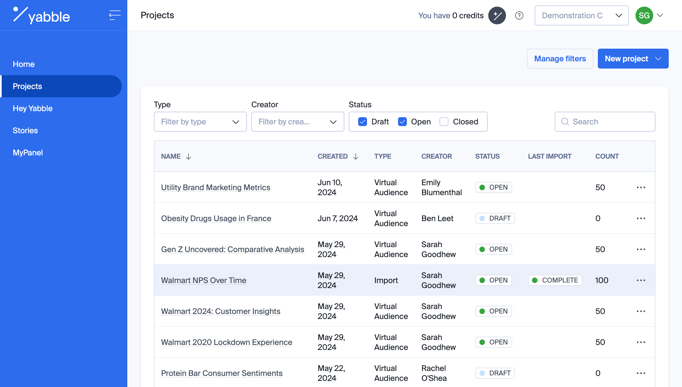Image resolution: width=682 pixels, height=387 pixels.
Task: Sort by Created column arrow
Action: (355, 157)
